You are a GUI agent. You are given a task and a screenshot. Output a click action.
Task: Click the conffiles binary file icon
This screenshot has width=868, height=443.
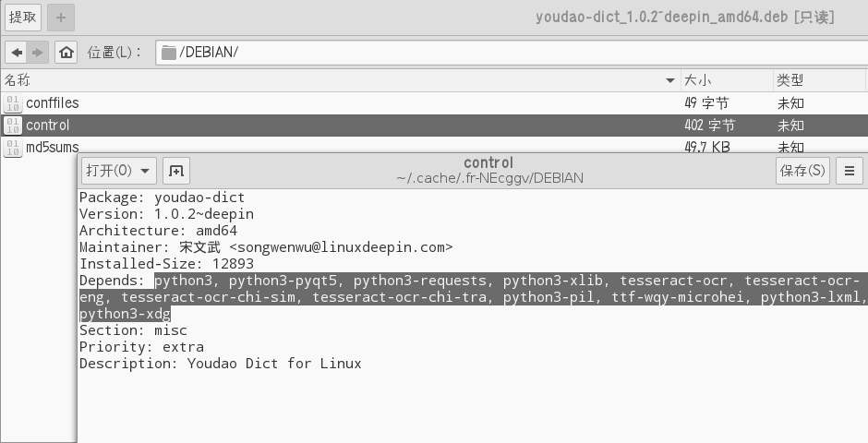coord(13,103)
